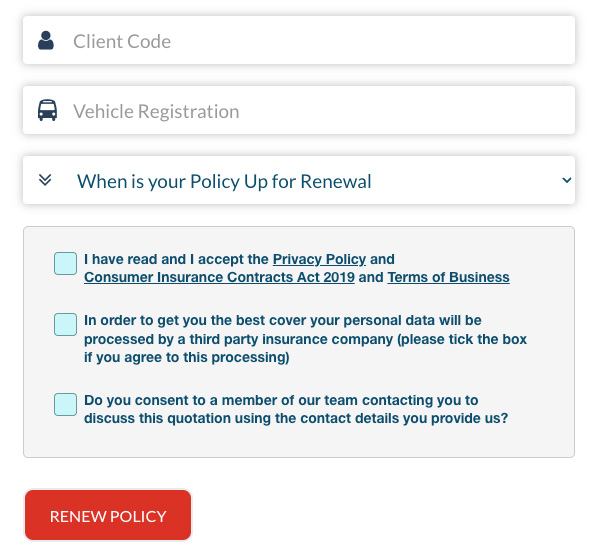This screenshot has height=547, width=600.
Task: Click the 'Vehicle Registration' placeholder text
Action: 156,111
